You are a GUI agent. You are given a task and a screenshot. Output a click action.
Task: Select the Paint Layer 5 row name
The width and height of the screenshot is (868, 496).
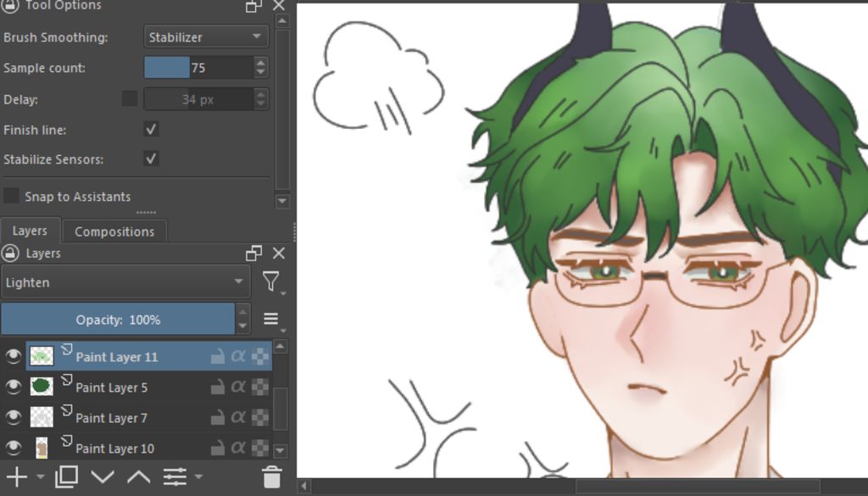[x=112, y=387]
